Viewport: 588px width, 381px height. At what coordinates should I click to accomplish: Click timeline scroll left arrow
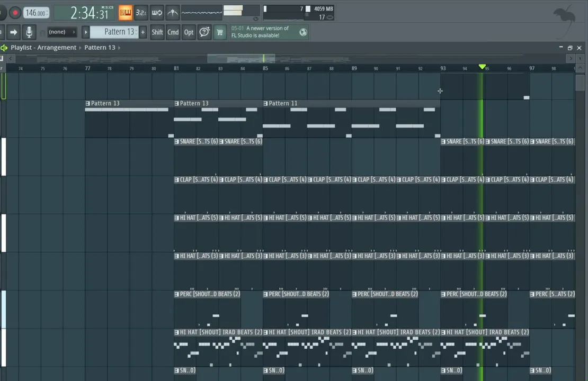(11, 58)
